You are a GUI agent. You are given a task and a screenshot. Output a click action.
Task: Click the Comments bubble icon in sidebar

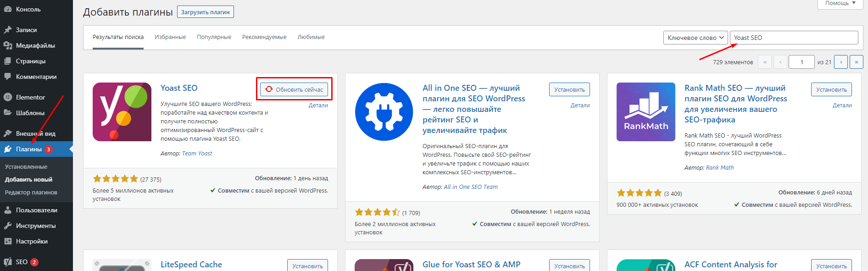(8, 77)
